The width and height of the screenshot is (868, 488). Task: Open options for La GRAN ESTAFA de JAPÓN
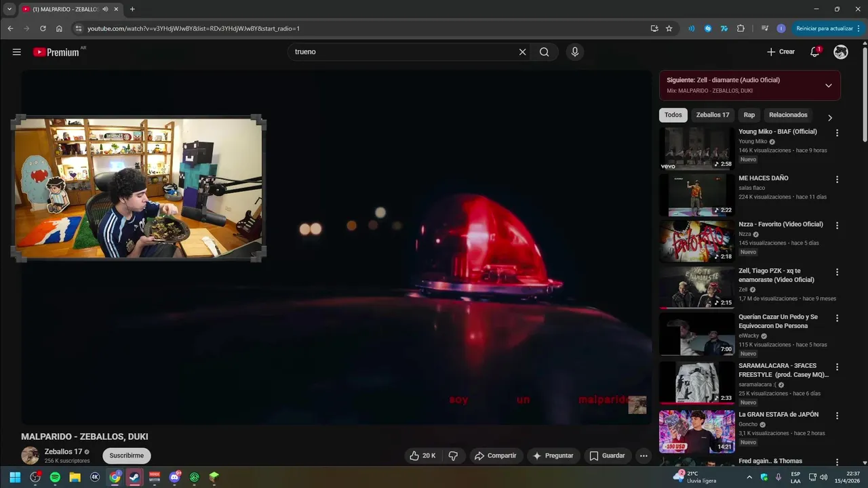pyautogui.click(x=837, y=416)
